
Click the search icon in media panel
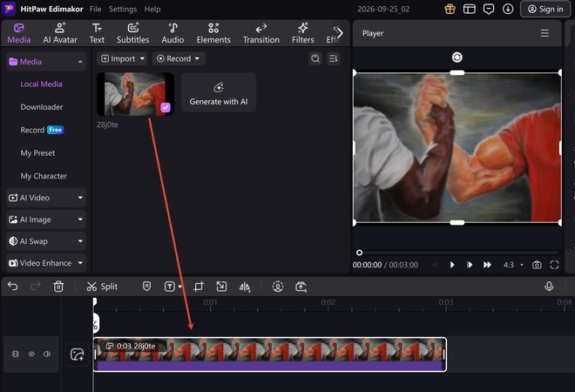point(315,58)
